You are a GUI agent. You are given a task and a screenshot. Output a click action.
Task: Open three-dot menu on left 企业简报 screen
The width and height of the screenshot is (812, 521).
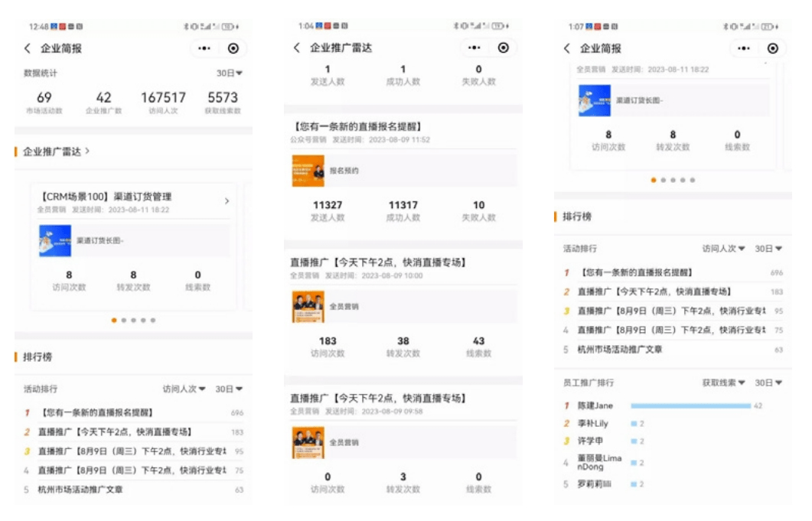click(204, 49)
